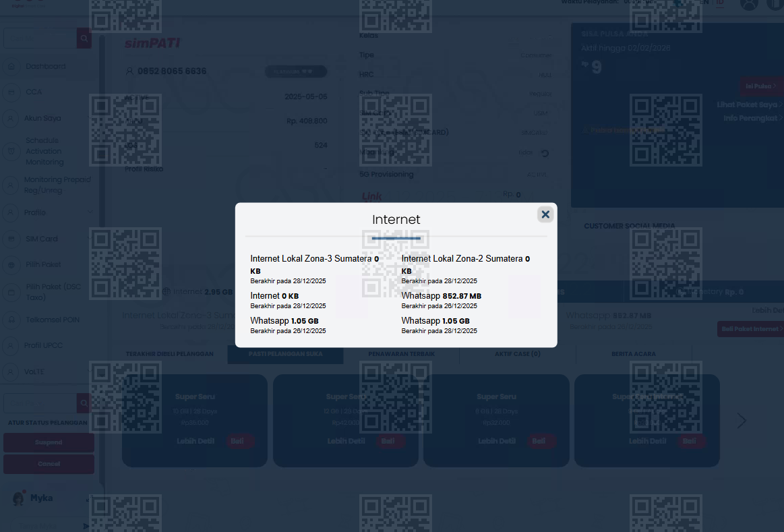
Task: Open Lebih Detil on 12 GB card
Action: (x=346, y=441)
